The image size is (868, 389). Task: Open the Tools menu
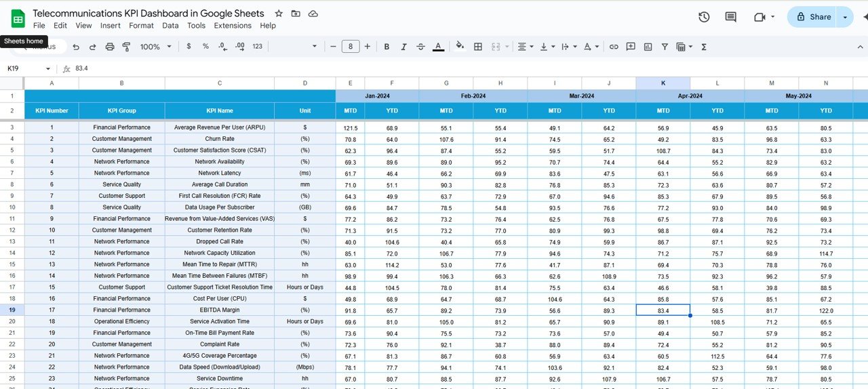coord(196,25)
